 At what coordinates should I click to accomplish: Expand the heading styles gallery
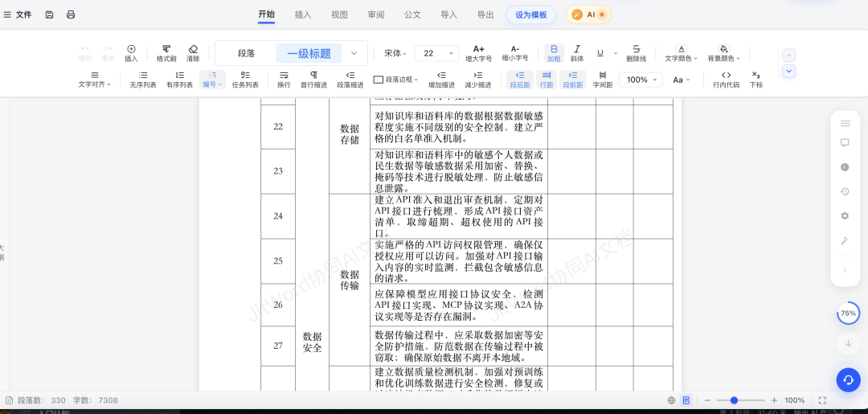[x=354, y=54]
